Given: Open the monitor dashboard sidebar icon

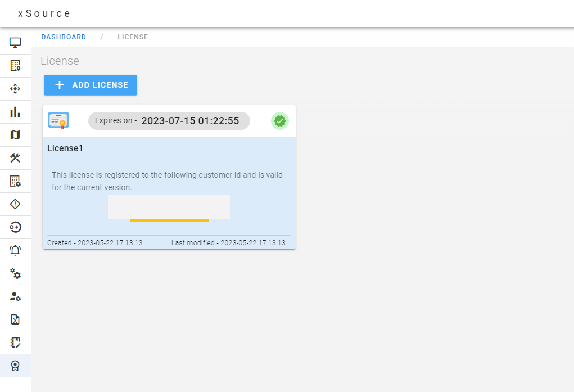Looking at the screenshot, I should (x=15, y=43).
